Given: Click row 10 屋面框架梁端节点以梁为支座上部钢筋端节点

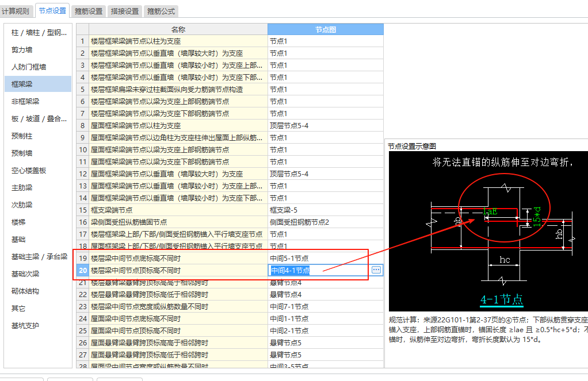Looking at the screenshot, I should pos(178,150).
